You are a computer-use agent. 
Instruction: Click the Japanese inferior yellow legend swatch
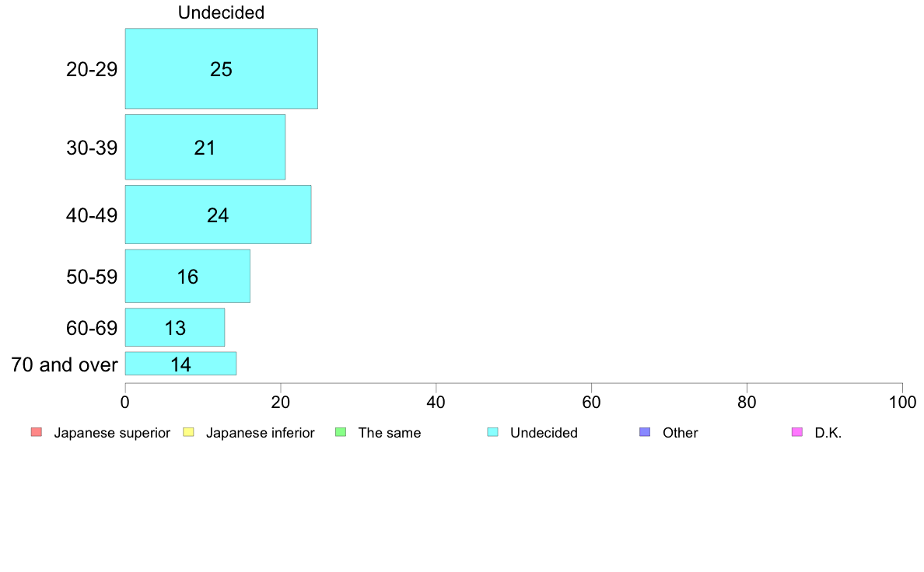coord(188,432)
